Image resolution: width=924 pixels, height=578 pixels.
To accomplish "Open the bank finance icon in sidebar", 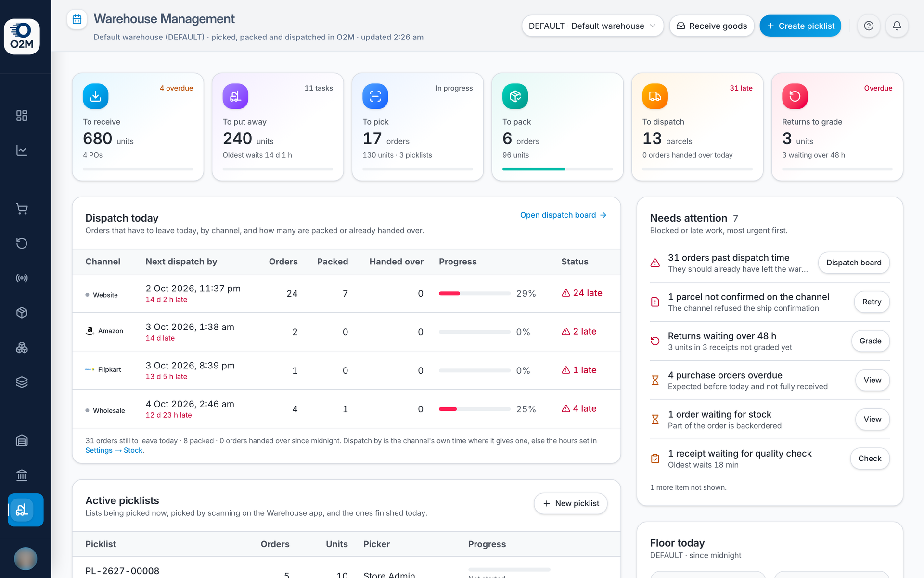I will pos(22,475).
